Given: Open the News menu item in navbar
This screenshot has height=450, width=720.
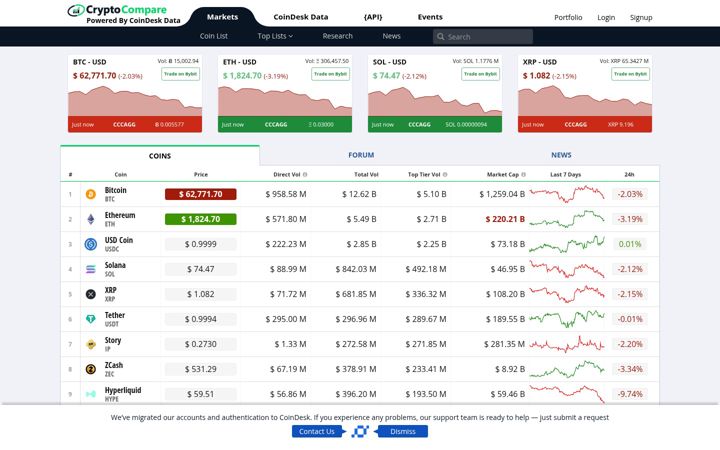Looking at the screenshot, I should pyautogui.click(x=391, y=36).
